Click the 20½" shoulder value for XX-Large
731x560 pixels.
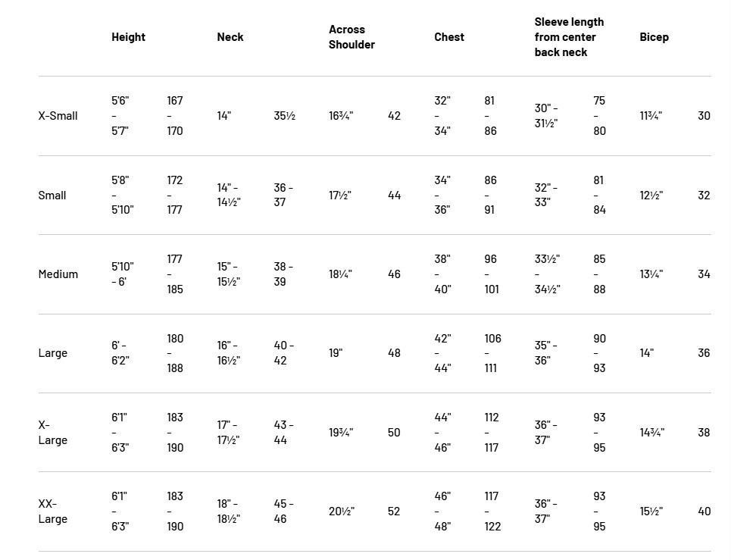tap(342, 512)
